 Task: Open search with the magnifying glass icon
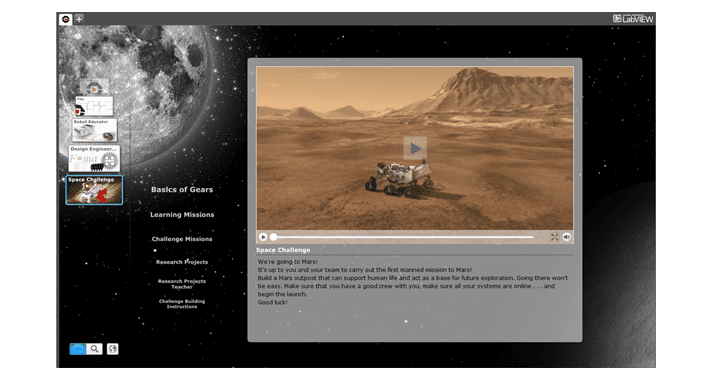pos(94,349)
